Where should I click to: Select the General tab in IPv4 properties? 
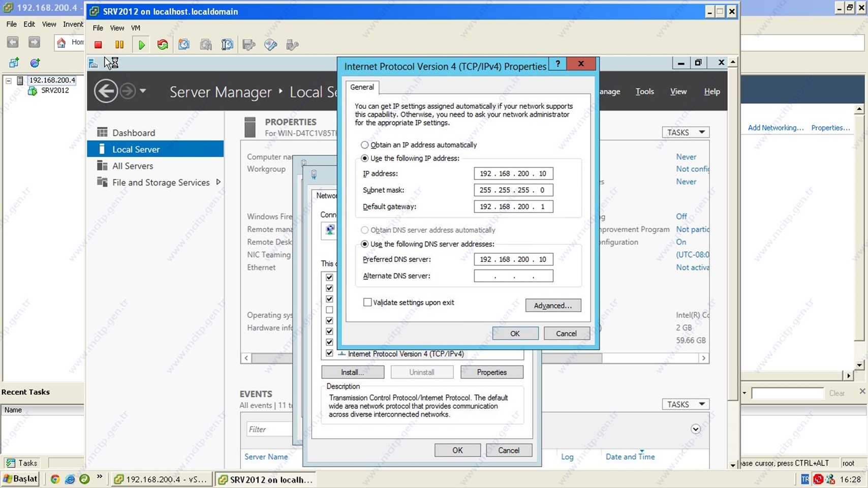tap(362, 87)
